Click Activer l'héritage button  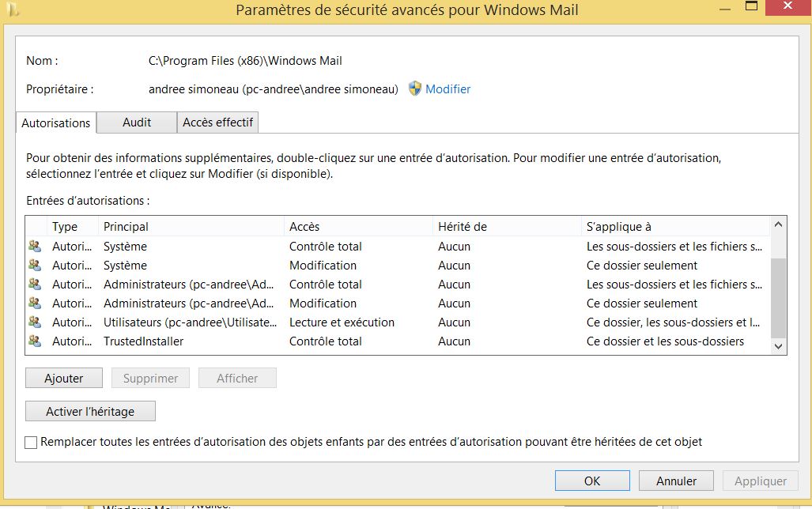pyautogui.click(x=90, y=411)
